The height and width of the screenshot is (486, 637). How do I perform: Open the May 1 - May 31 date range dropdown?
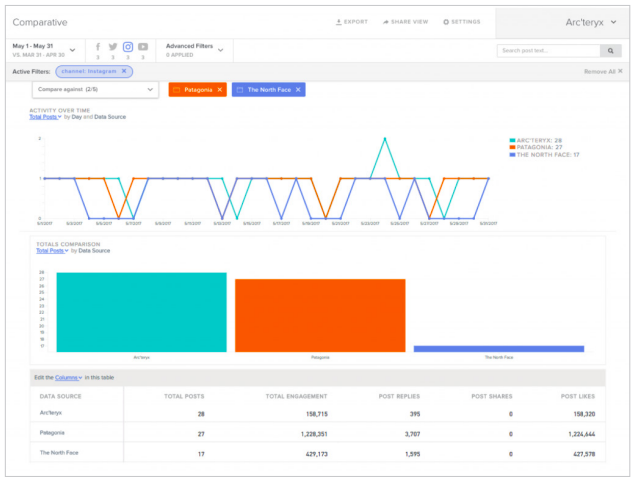click(x=44, y=50)
